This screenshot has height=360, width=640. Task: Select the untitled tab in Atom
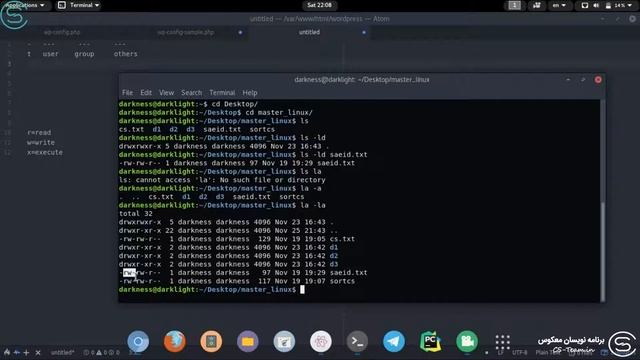[309, 32]
